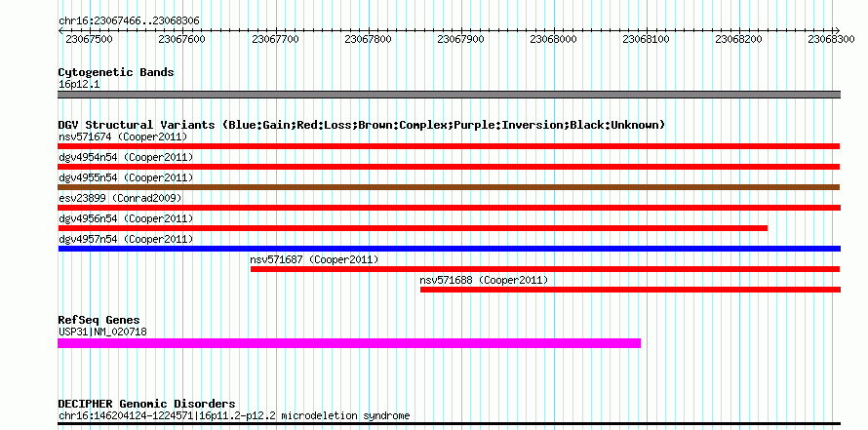Click the USP31|NM_020718 gene label
Image resolution: width=868 pixels, height=430 pixels.
[x=102, y=332]
